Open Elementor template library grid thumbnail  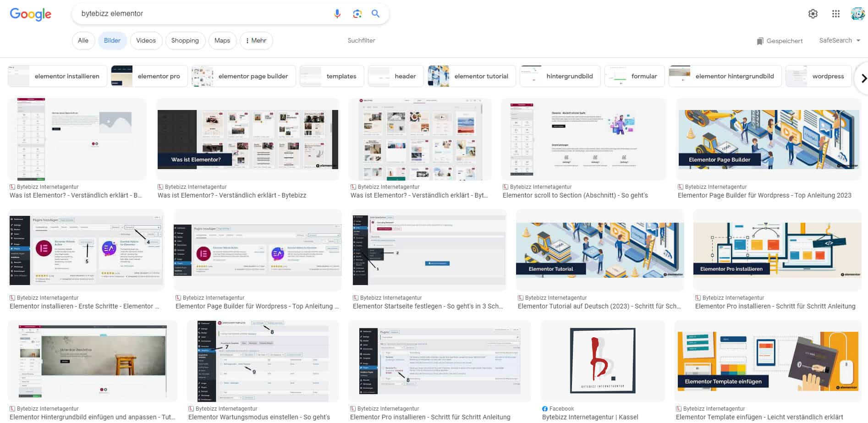[x=420, y=139]
